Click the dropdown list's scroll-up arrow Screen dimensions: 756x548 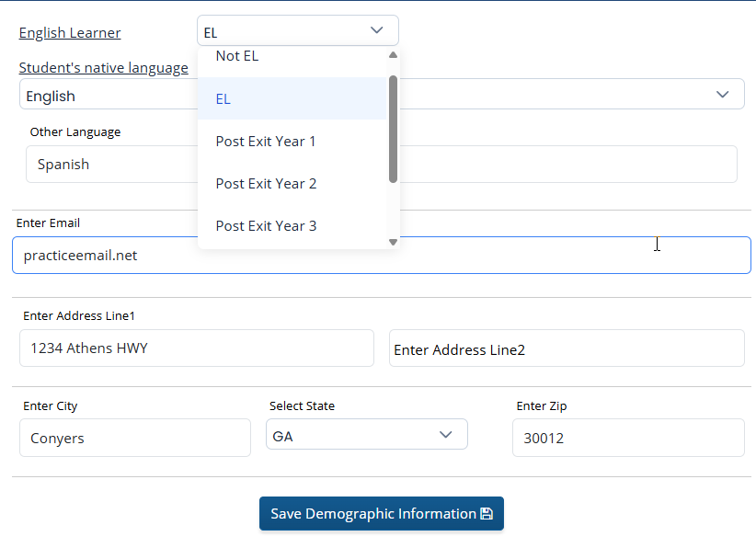[393, 54]
